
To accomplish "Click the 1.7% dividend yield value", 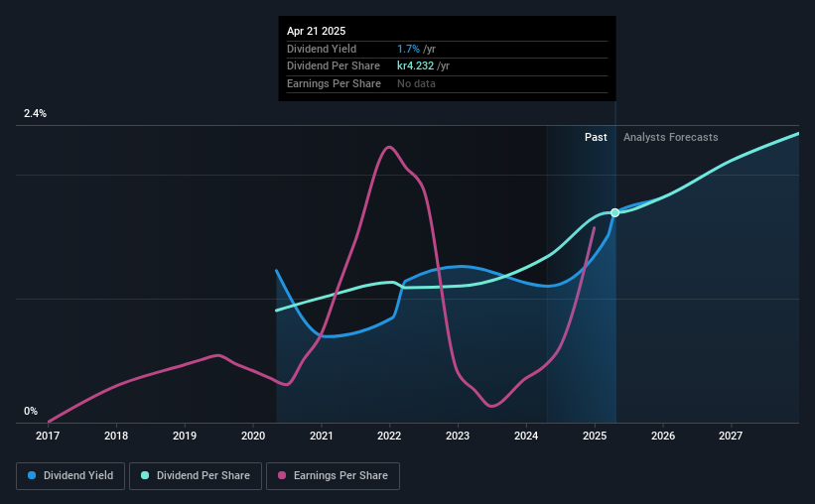I will (x=409, y=49).
